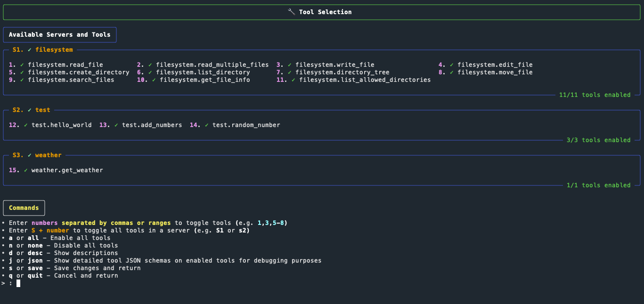Click the Commands box label
This screenshot has width=644, height=304.
24,208
